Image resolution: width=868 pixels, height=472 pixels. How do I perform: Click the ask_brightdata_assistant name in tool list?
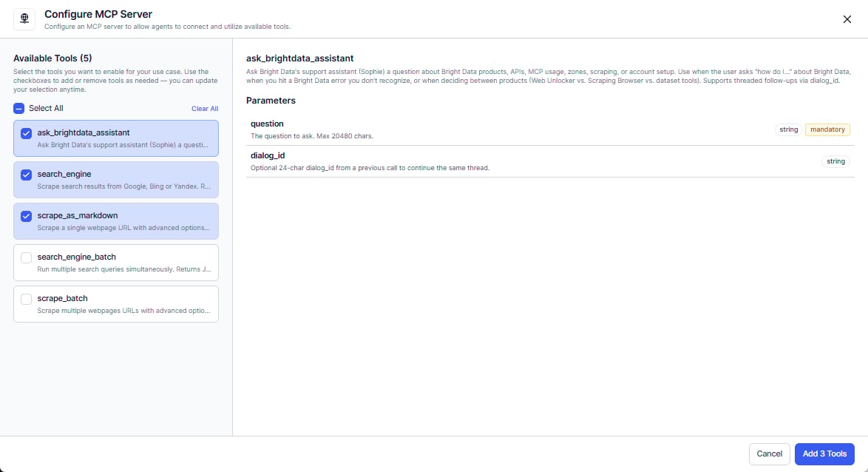tap(84, 133)
